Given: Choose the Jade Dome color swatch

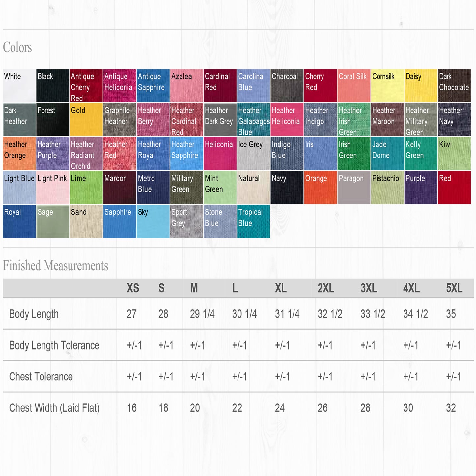Looking at the screenshot, I should click(387, 154).
